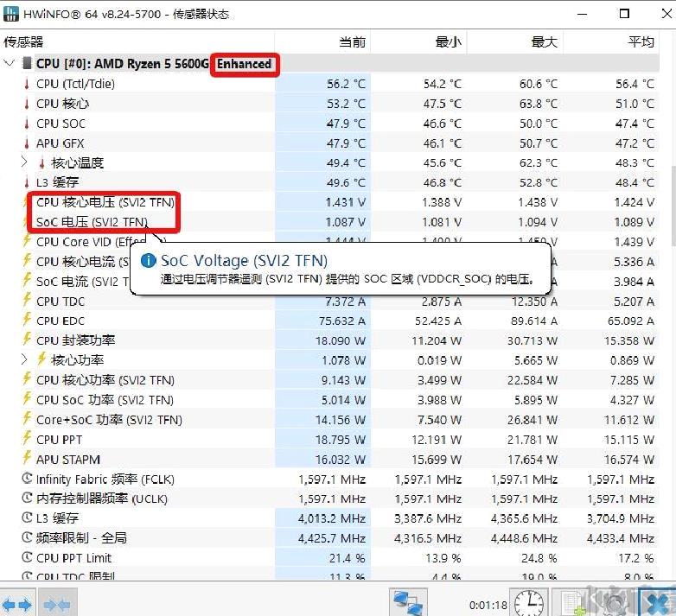Open the remote network monitoring icon
The image size is (676, 616).
(x=408, y=604)
